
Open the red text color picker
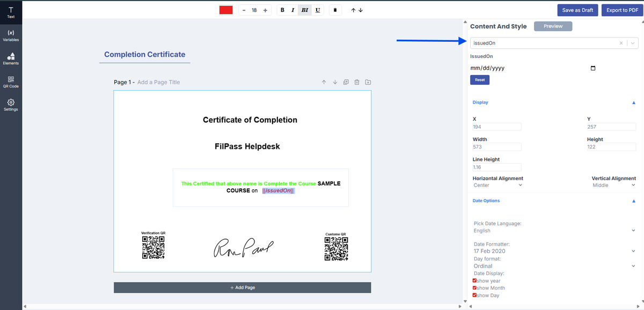[x=226, y=10]
